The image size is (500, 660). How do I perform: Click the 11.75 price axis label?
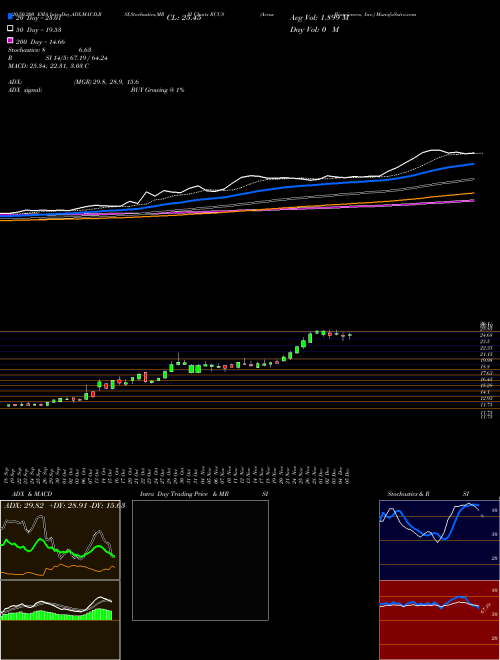pyautogui.click(x=486, y=405)
